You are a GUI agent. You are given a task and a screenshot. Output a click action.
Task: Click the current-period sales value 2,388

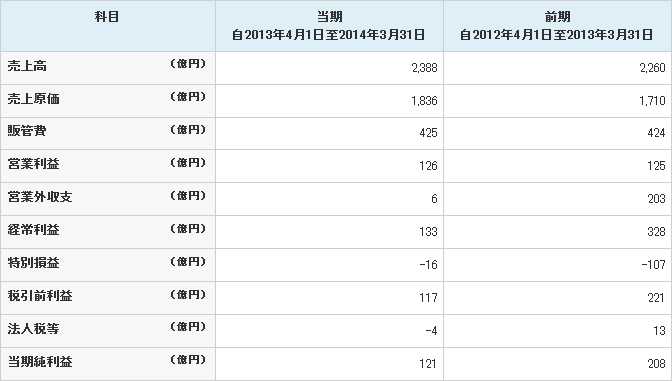[x=424, y=68]
